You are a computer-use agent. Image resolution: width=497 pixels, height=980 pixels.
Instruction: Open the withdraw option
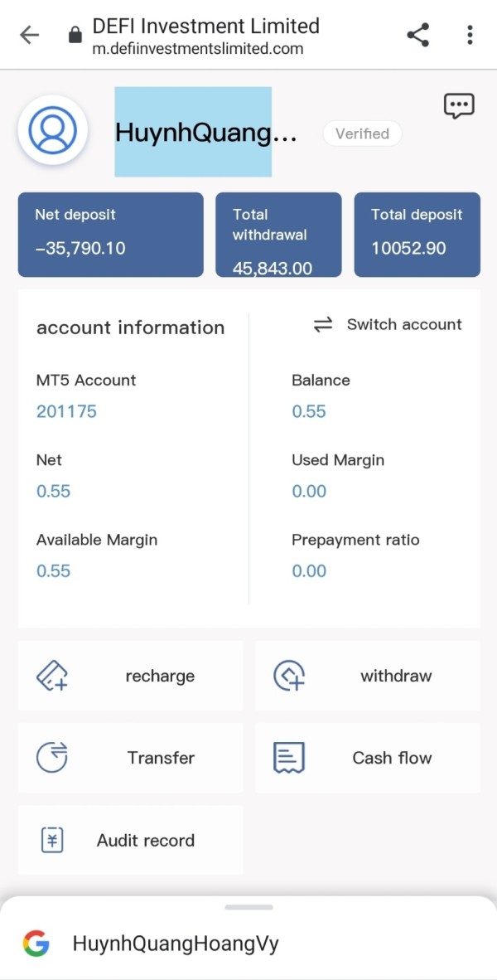click(368, 676)
